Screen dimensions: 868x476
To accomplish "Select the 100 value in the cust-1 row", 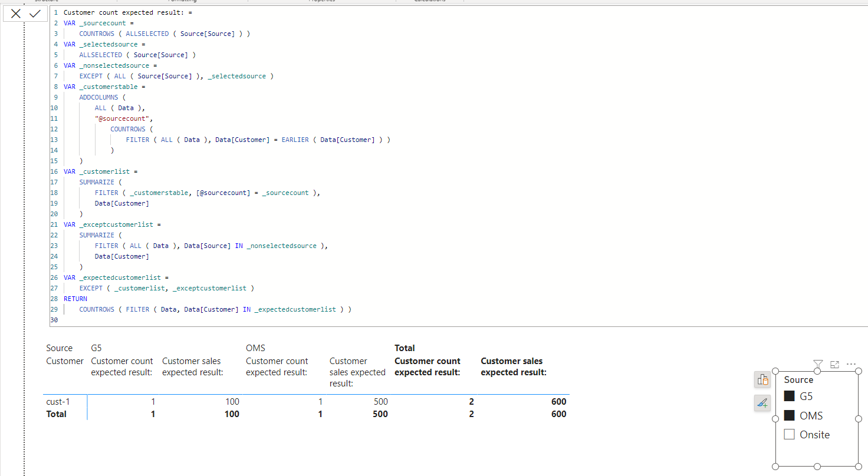I will point(232,402).
